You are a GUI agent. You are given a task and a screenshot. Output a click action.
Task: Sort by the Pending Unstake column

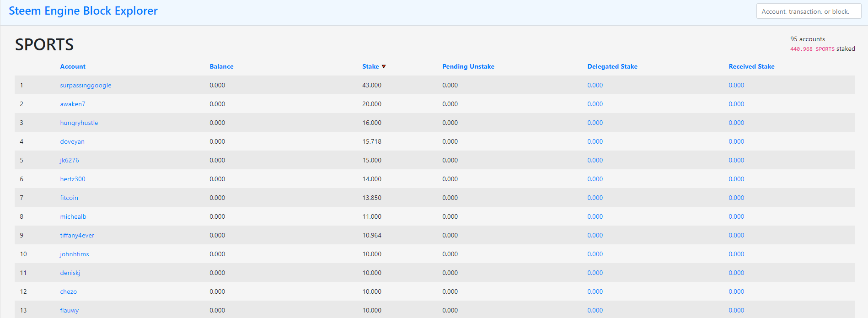pos(468,66)
